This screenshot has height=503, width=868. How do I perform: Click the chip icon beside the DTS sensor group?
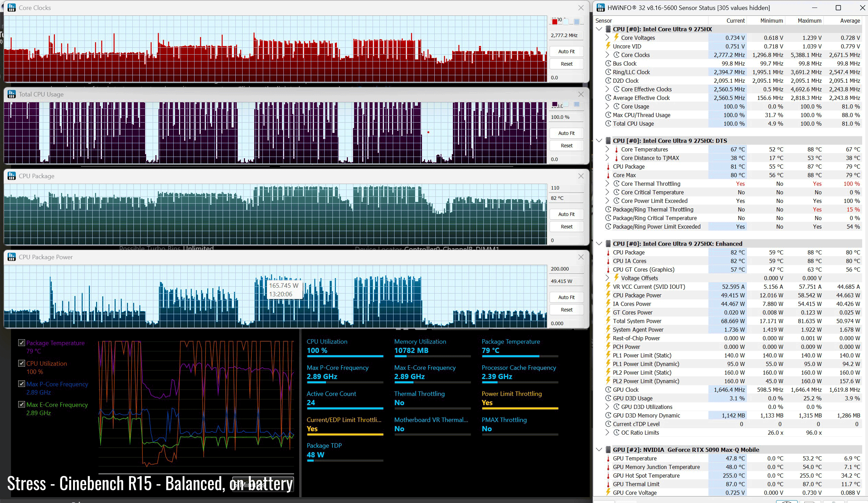tap(608, 141)
